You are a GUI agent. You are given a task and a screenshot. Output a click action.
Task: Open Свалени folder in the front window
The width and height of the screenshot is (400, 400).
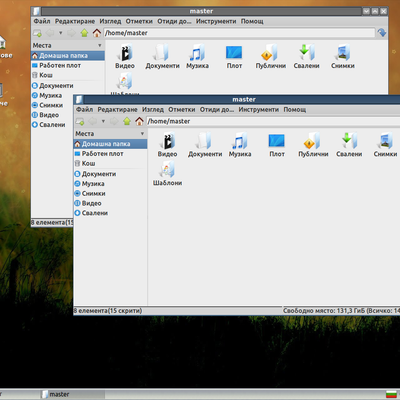pyautogui.click(x=349, y=144)
